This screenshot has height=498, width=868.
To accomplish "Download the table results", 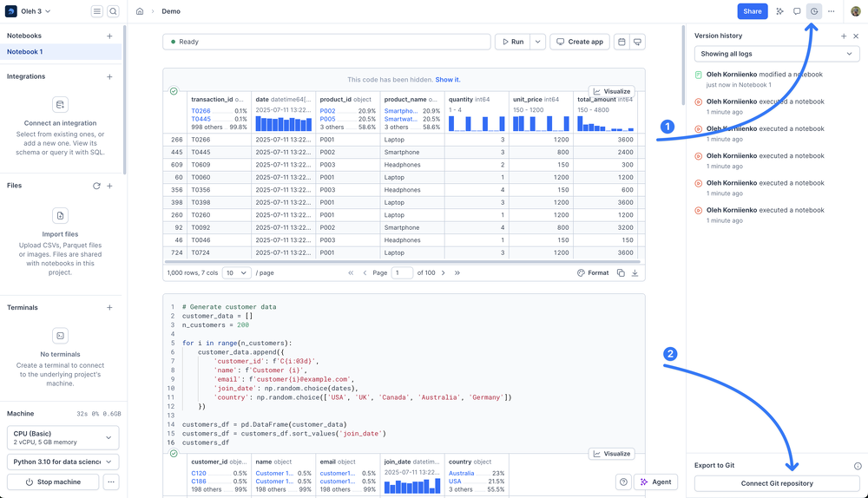I will coord(635,272).
